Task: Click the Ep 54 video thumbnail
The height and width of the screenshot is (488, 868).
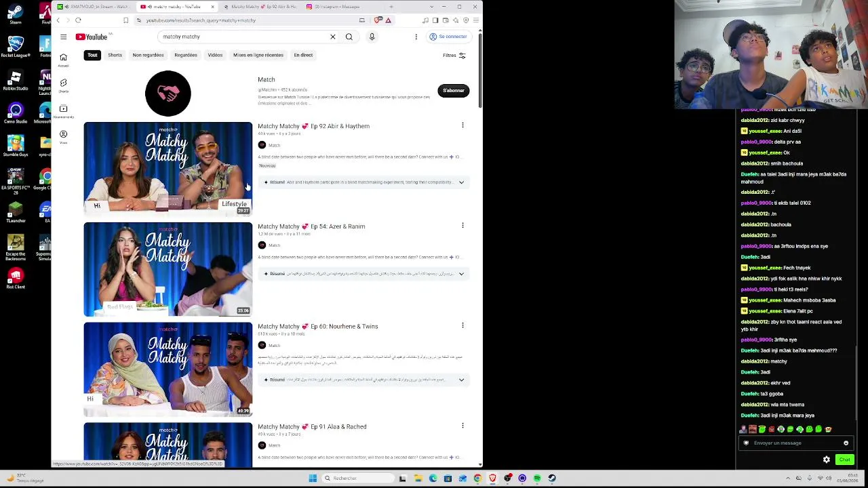Action: (168, 269)
